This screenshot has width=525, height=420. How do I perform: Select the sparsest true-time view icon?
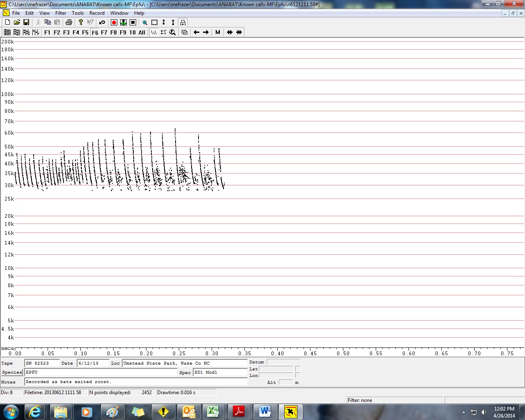36,32
